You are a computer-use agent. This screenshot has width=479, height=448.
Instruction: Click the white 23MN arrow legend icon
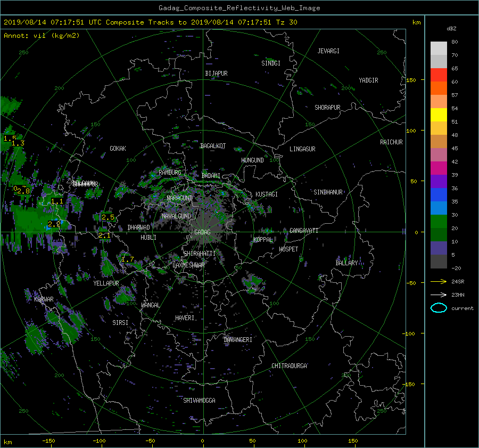439,295
